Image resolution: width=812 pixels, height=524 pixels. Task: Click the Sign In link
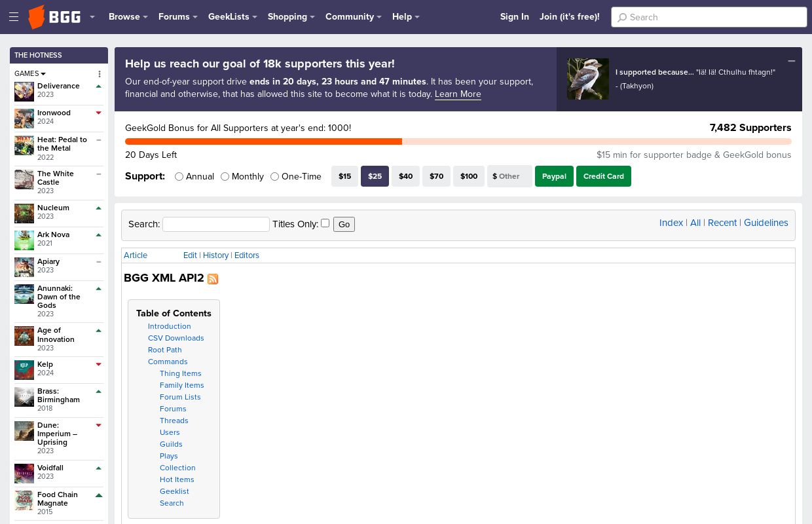point(515,17)
